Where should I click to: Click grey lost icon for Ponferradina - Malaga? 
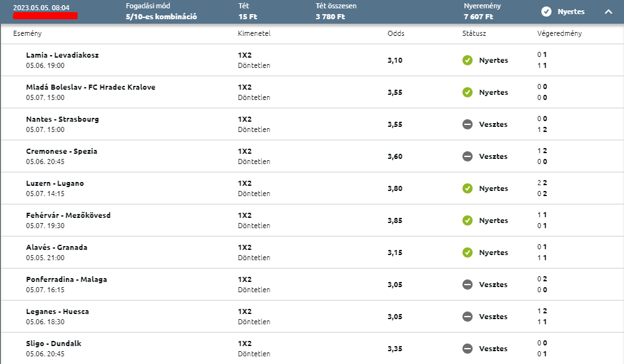point(468,285)
